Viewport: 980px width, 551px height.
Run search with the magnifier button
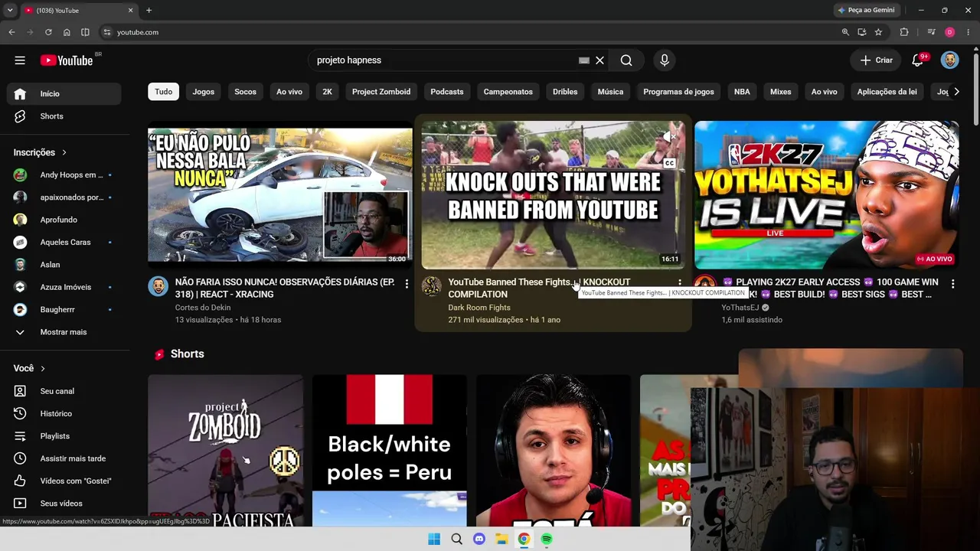[x=626, y=60]
